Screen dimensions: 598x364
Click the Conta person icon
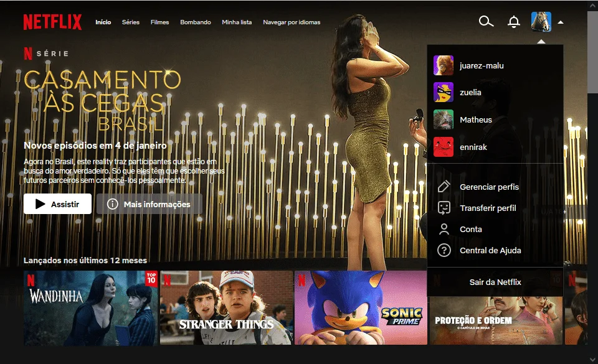pyautogui.click(x=444, y=229)
